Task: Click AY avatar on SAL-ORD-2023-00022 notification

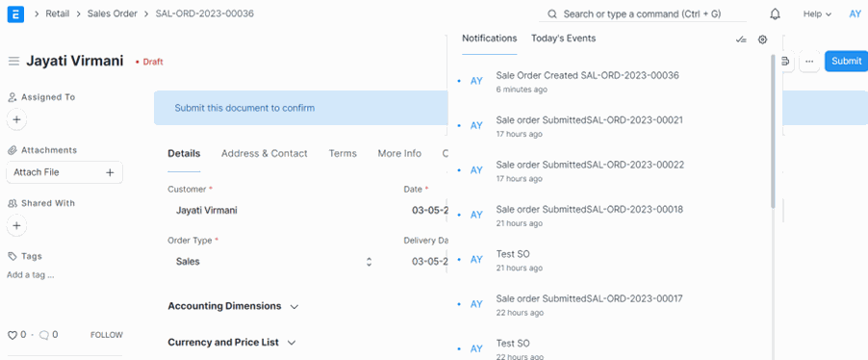Action: click(x=476, y=170)
